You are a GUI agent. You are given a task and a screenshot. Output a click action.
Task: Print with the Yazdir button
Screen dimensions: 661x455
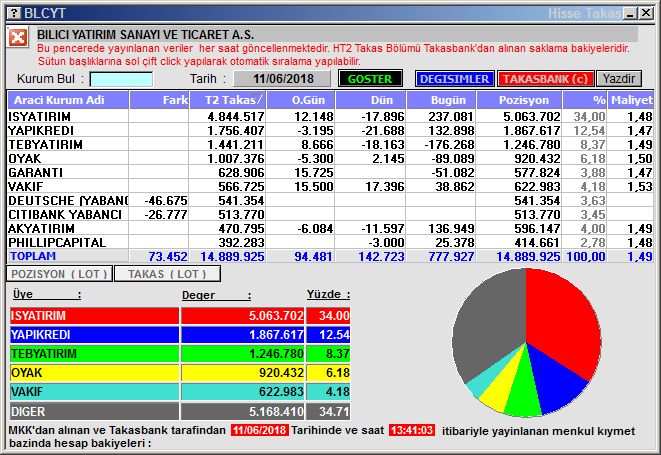click(x=618, y=79)
